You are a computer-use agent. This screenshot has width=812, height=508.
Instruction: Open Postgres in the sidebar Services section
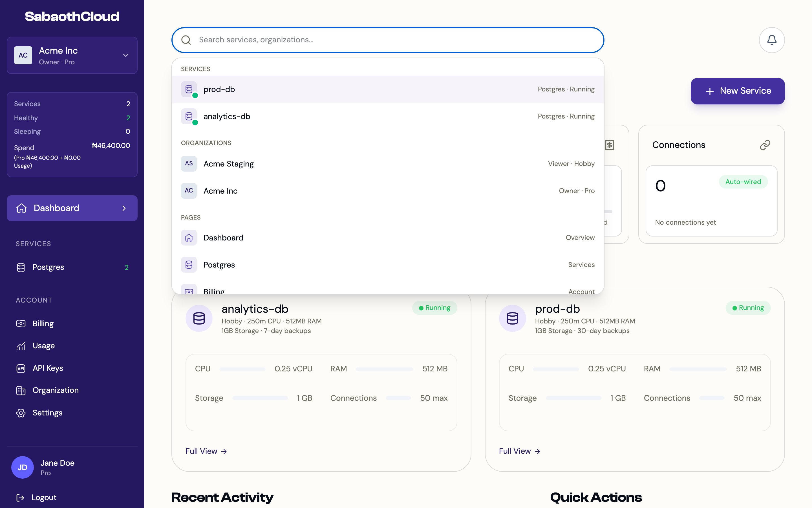pyautogui.click(x=72, y=268)
